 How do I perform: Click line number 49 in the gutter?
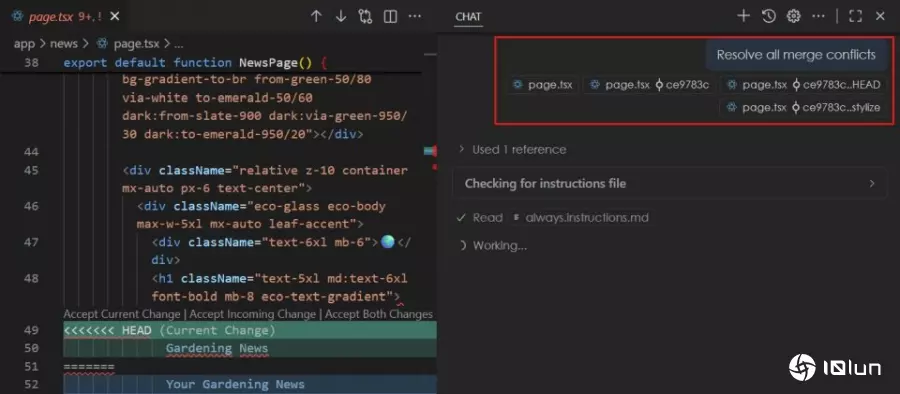click(32, 330)
